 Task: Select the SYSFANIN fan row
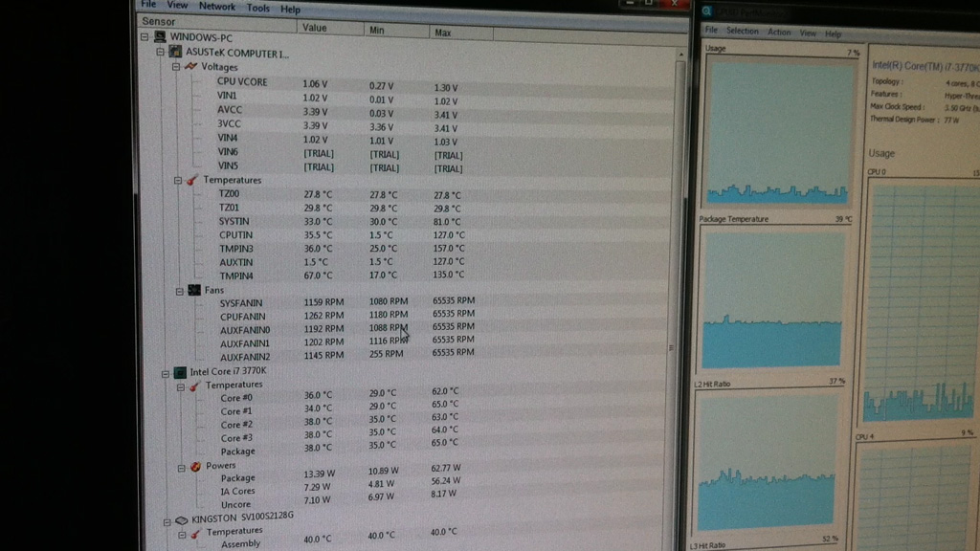click(406, 301)
